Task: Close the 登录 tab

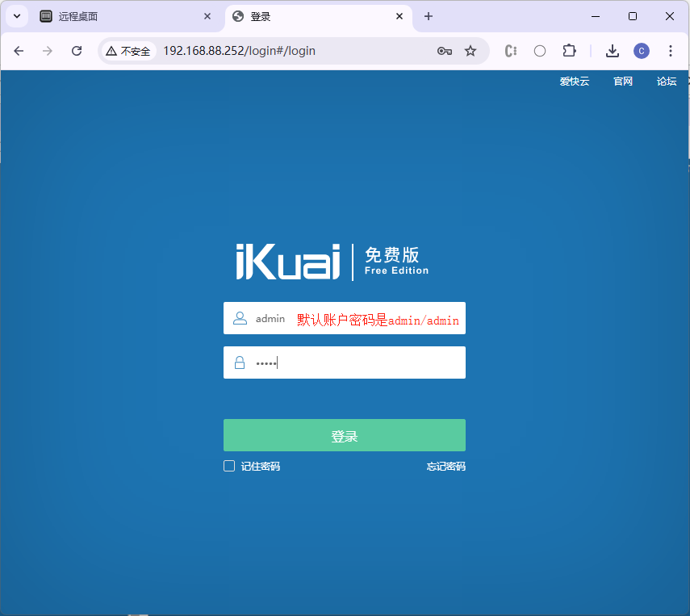Action: (399, 16)
